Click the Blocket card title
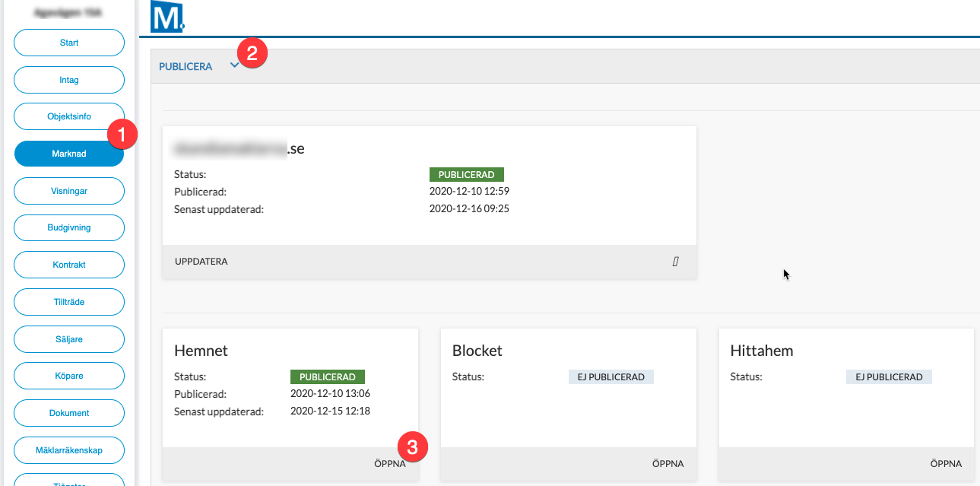 click(477, 351)
